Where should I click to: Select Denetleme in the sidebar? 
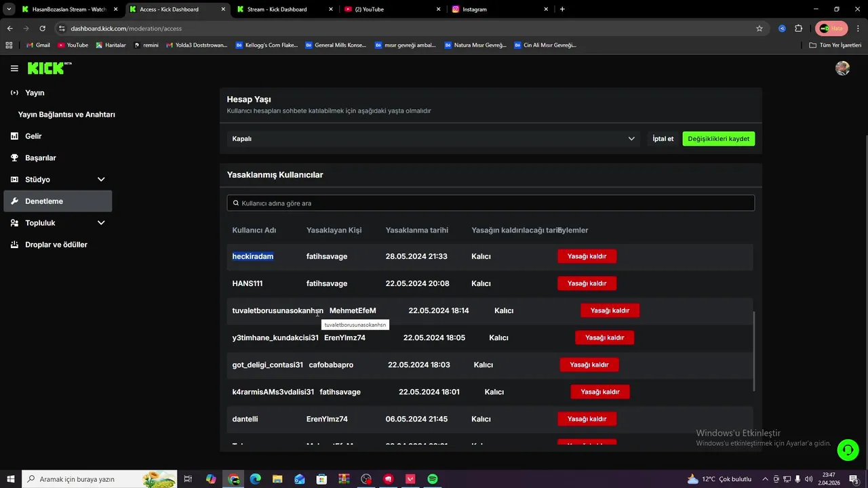tap(58, 201)
